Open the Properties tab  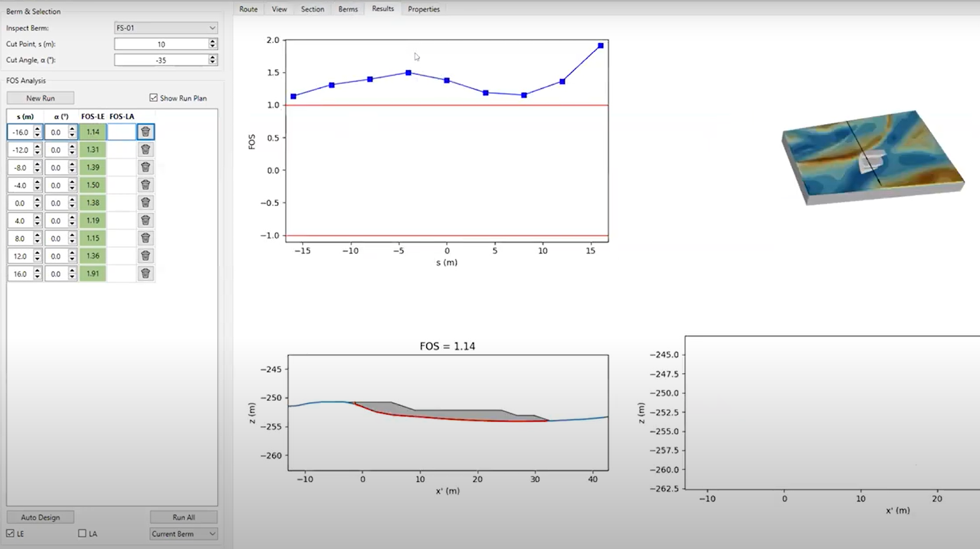pyautogui.click(x=424, y=9)
